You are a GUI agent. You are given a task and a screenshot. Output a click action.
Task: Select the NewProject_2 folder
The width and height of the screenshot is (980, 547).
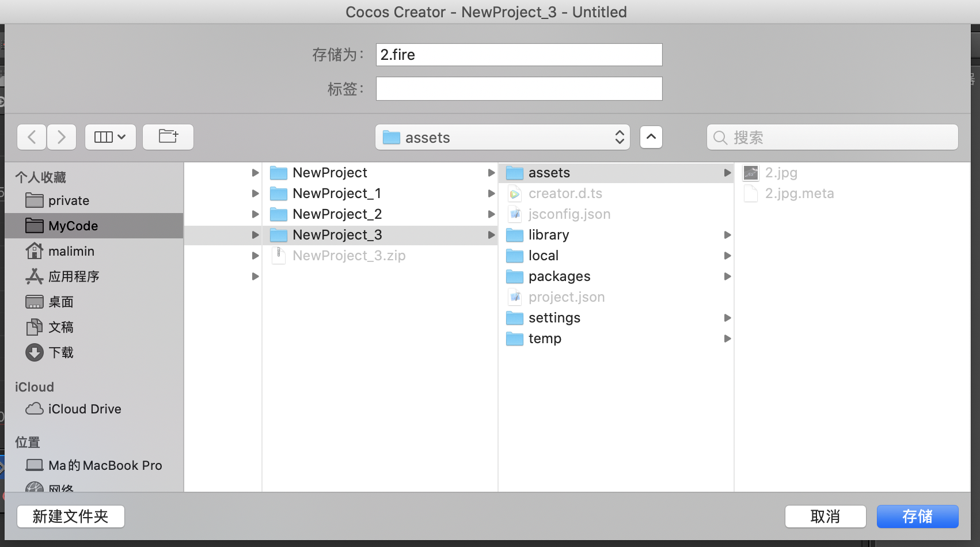tap(380, 214)
